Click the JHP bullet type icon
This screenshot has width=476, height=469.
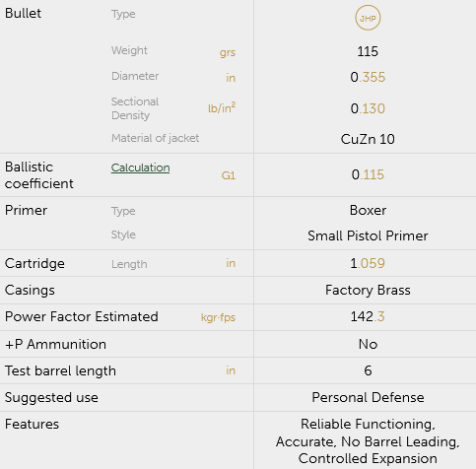pyautogui.click(x=368, y=18)
